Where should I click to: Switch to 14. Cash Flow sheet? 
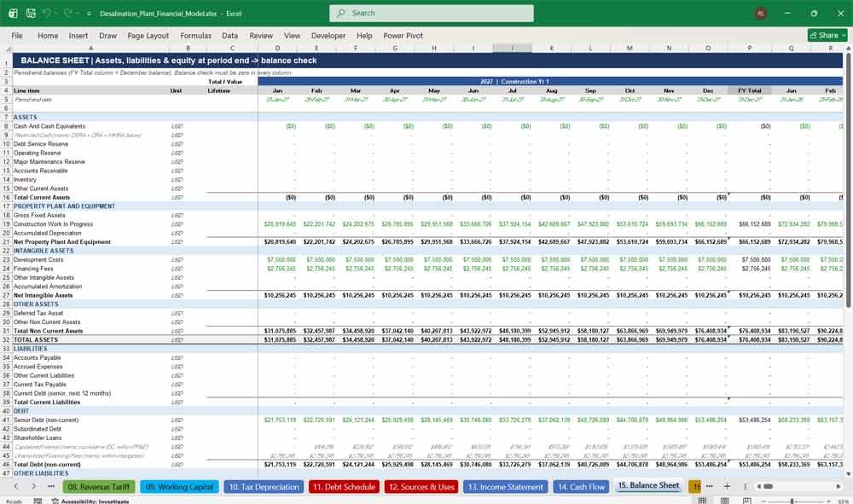(582, 487)
